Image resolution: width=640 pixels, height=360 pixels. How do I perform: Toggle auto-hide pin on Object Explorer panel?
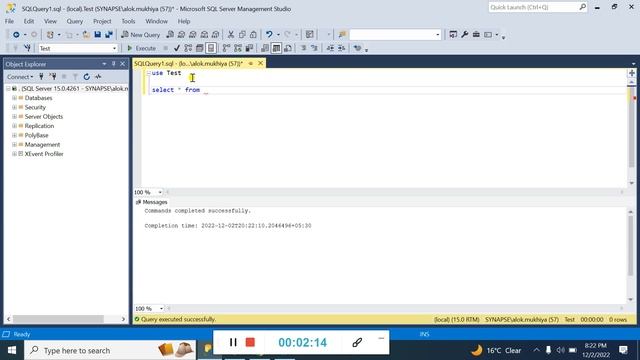[113, 64]
